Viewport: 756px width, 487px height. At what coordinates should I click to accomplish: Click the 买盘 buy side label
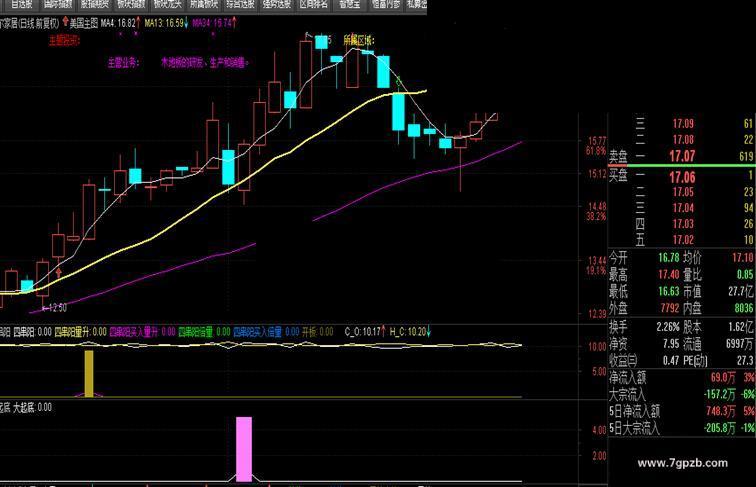coord(618,175)
